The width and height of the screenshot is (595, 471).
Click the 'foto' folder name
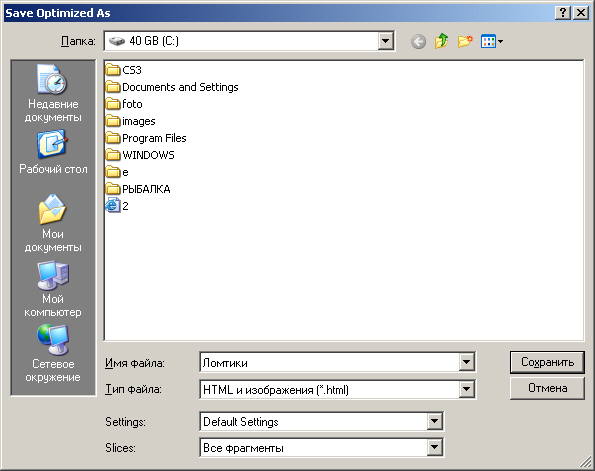pos(132,104)
